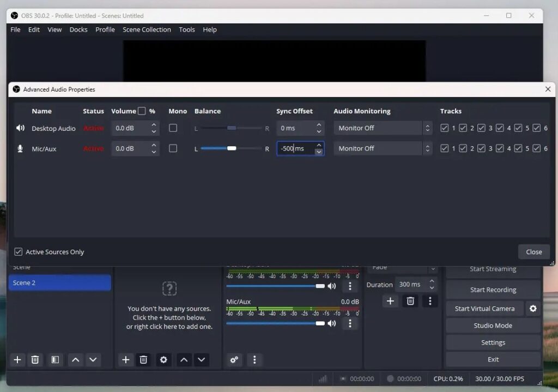This screenshot has height=392, width=558.
Task: Open Virtual Camera settings gear icon
Action: coord(533,309)
